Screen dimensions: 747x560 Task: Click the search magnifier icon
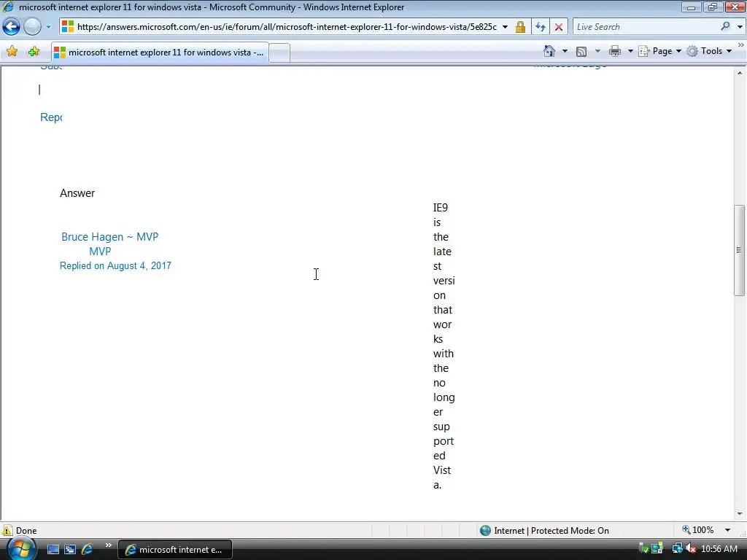point(726,27)
